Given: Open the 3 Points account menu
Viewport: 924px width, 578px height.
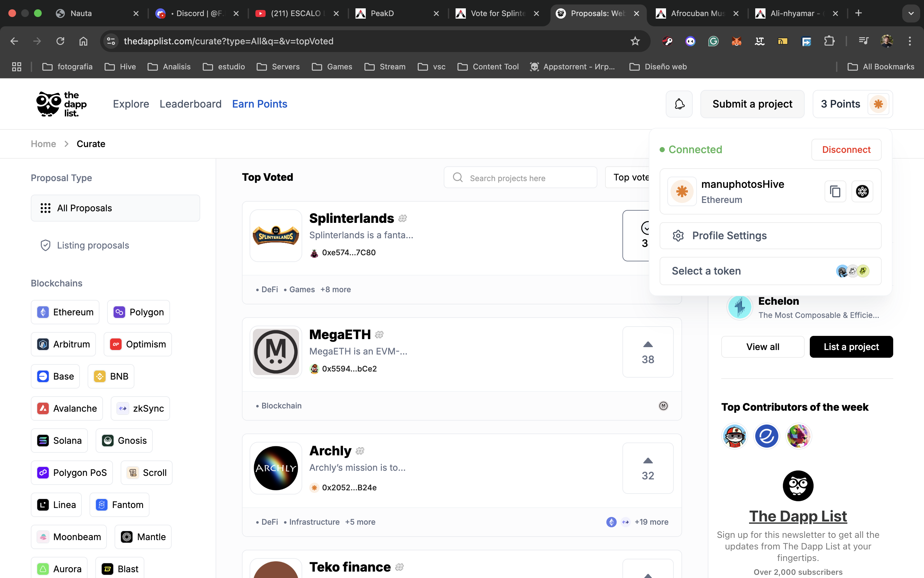Looking at the screenshot, I should click(x=852, y=104).
